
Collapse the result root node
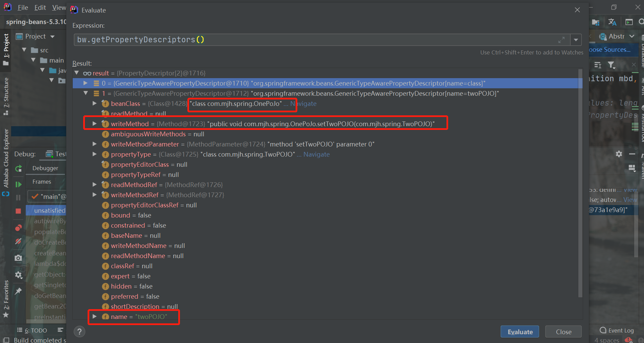[x=77, y=73]
